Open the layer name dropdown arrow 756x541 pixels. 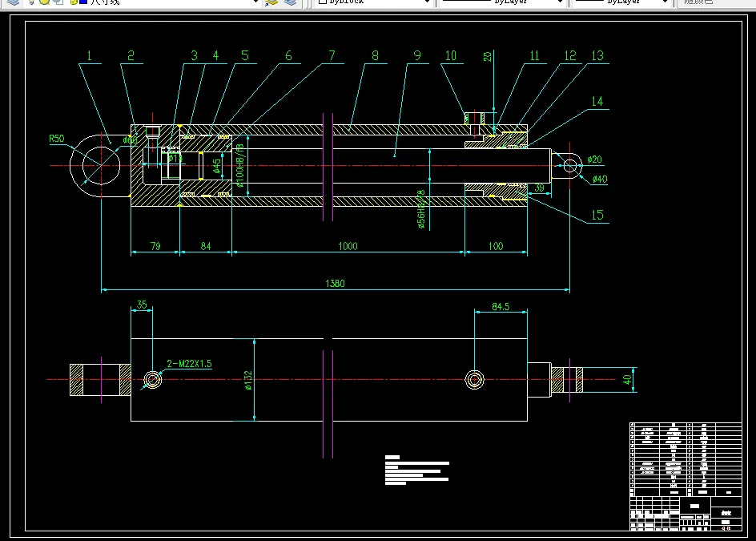coord(255,2)
